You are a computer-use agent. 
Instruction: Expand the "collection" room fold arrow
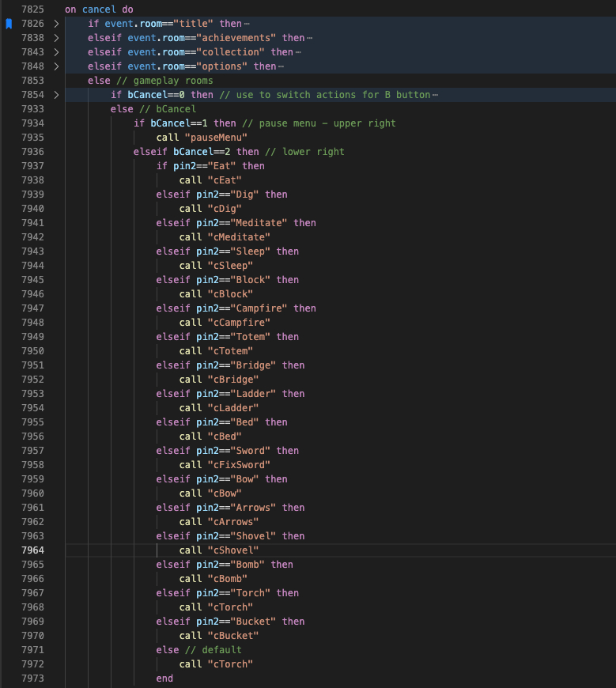click(x=56, y=52)
